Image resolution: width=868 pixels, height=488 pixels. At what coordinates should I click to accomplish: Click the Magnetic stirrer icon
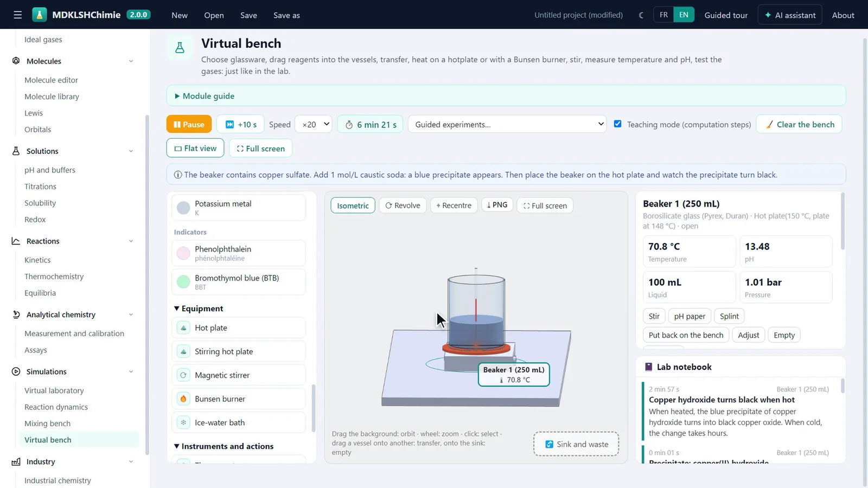click(x=183, y=375)
